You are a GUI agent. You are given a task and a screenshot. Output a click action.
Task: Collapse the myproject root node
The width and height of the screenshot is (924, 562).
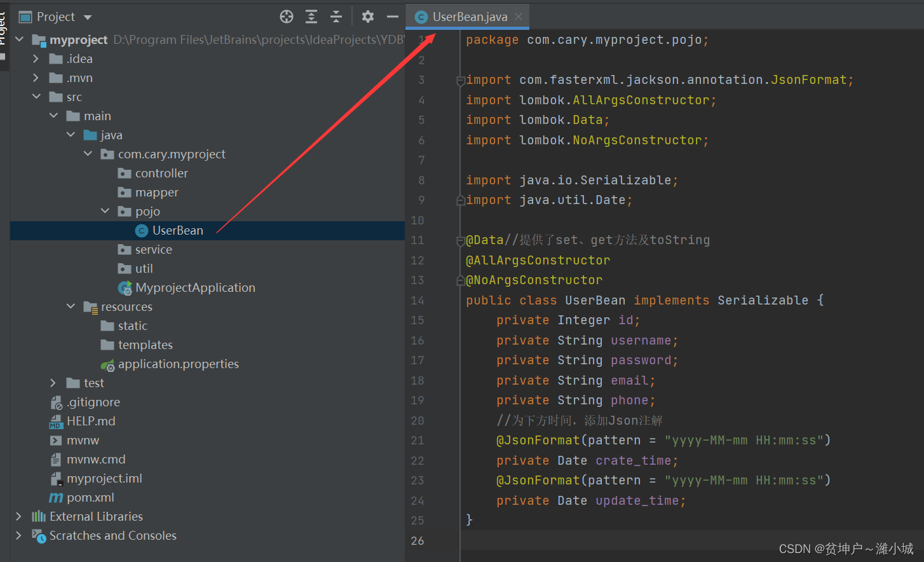point(20,39)
